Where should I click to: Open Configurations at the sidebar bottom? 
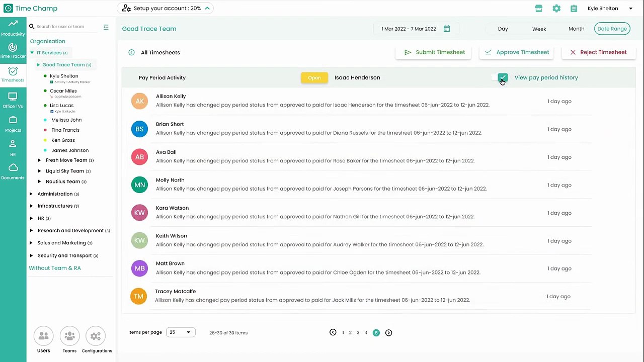[96, 340]
